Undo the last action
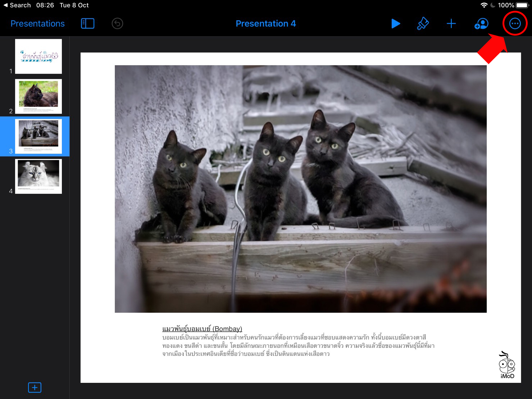This screenshot has height=399, width=532. (x=117, y=24)
